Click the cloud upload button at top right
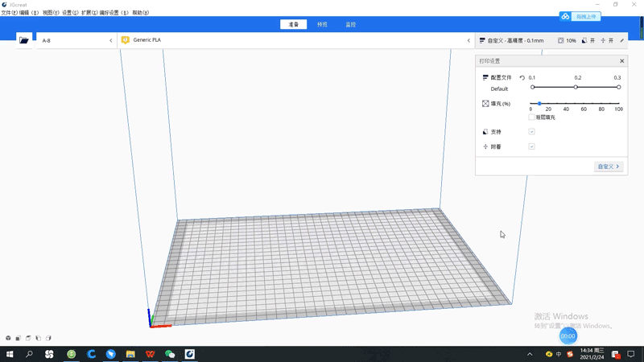 point(580,16)
